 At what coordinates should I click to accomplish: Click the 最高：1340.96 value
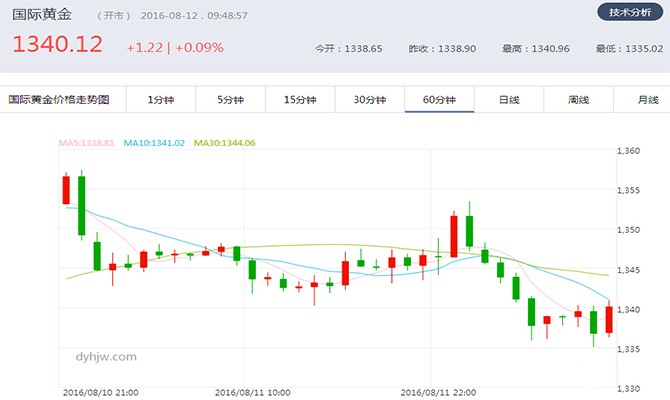(536, 49)
